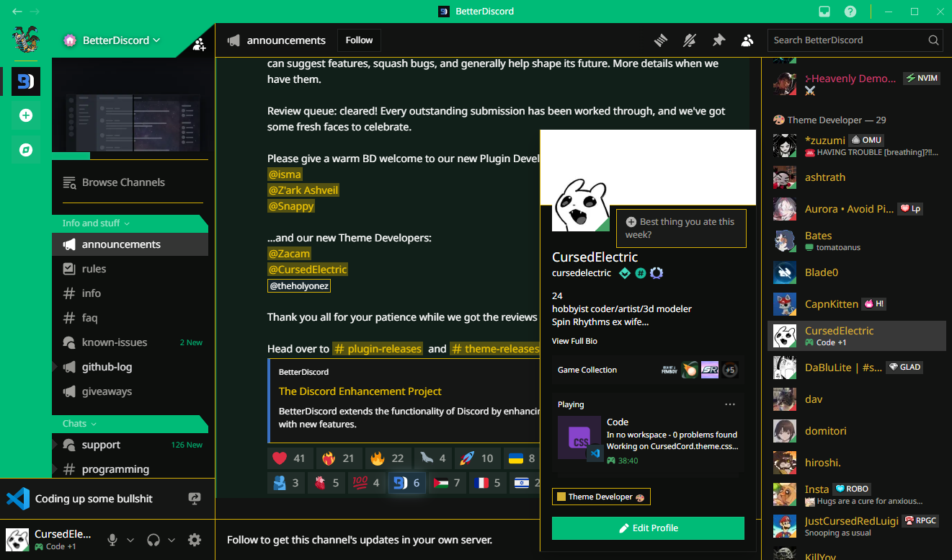Click the search magnifier icon
Screen dimensions: 952x560
coord(933,40)
